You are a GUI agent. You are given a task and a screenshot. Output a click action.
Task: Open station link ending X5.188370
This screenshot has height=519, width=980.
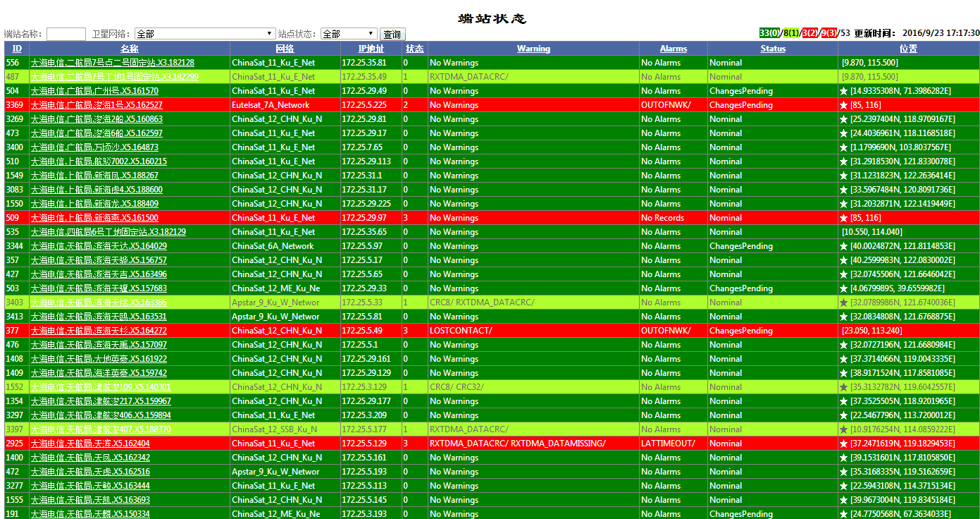(101, 429)
